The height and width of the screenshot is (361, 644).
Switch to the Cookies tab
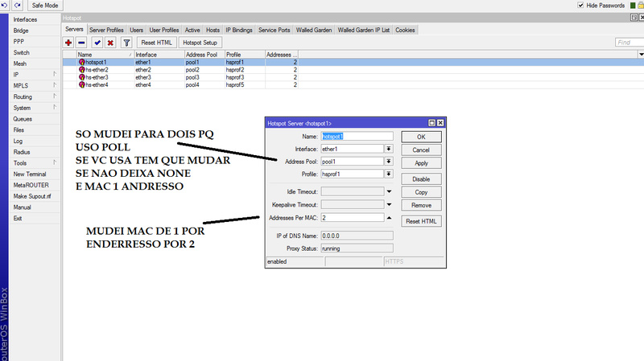(405, 30)
